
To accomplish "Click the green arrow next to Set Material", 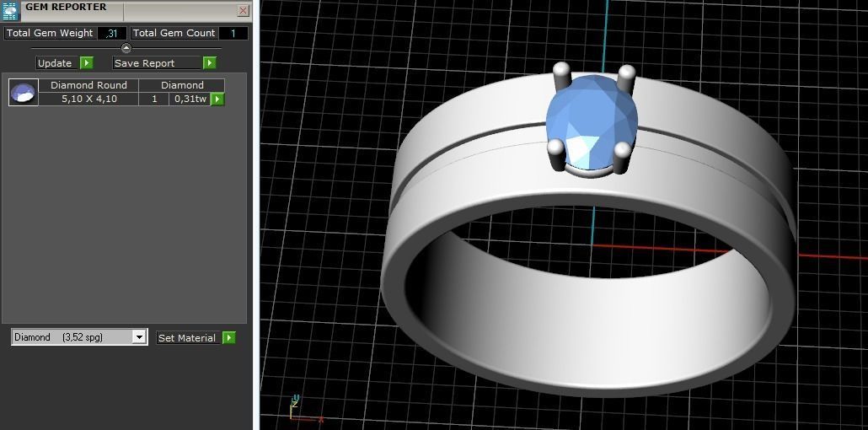I will pyautogui.click(x=229, y=338).
